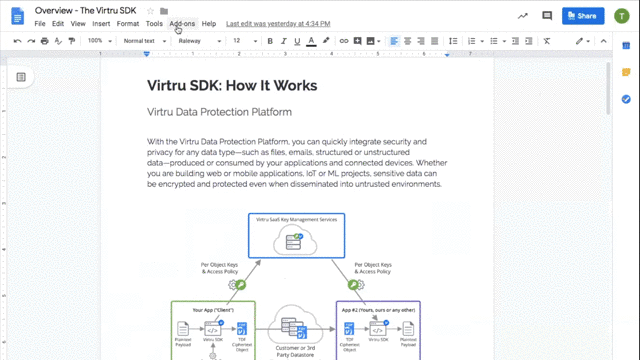Toggle italic formatting
This screenshot has height=360, width=640.
283,41
